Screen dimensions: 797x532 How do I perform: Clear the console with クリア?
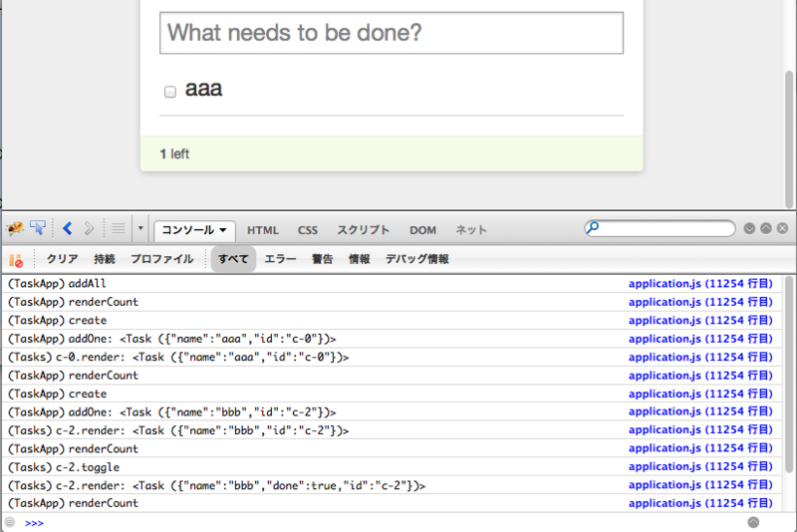point(63,259)
